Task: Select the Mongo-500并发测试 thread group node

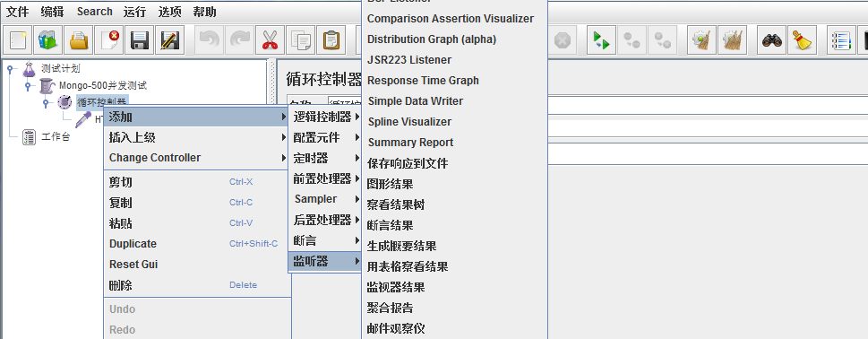Action: pos(102,85)
